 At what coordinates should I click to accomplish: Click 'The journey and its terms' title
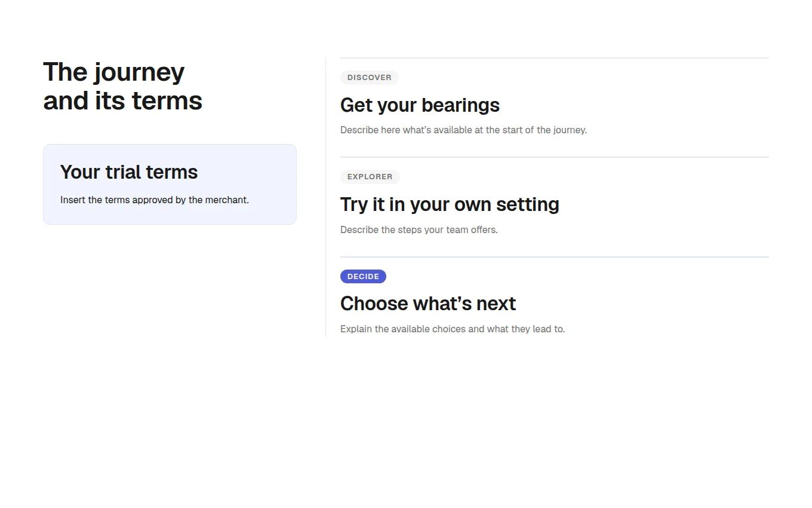click(x=122, y=86)
